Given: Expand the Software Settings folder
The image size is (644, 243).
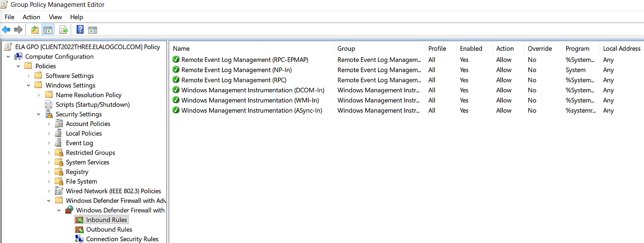Looking at the screenshot, I should coord(29,76).
